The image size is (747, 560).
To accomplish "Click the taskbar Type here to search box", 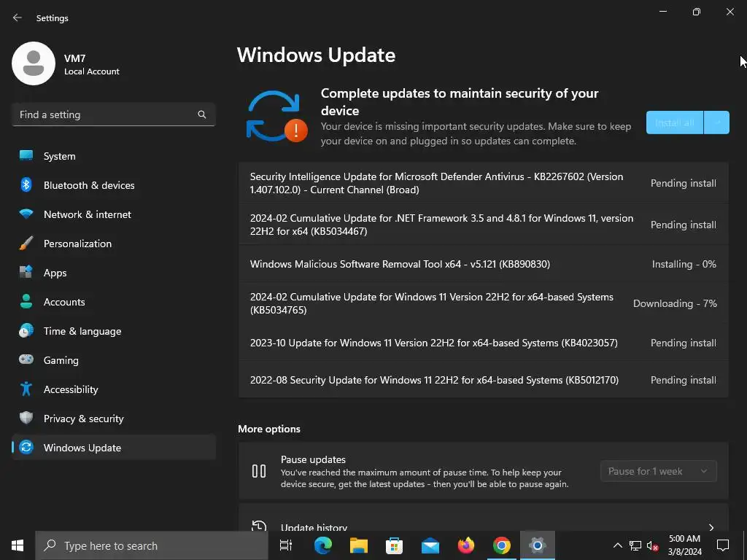I will click(x=152, y=545).
